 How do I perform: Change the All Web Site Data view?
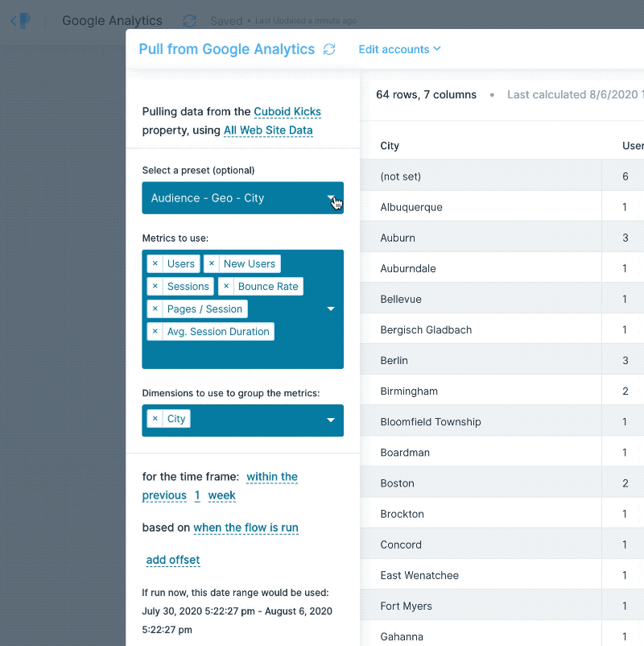(x=268, y=130)
